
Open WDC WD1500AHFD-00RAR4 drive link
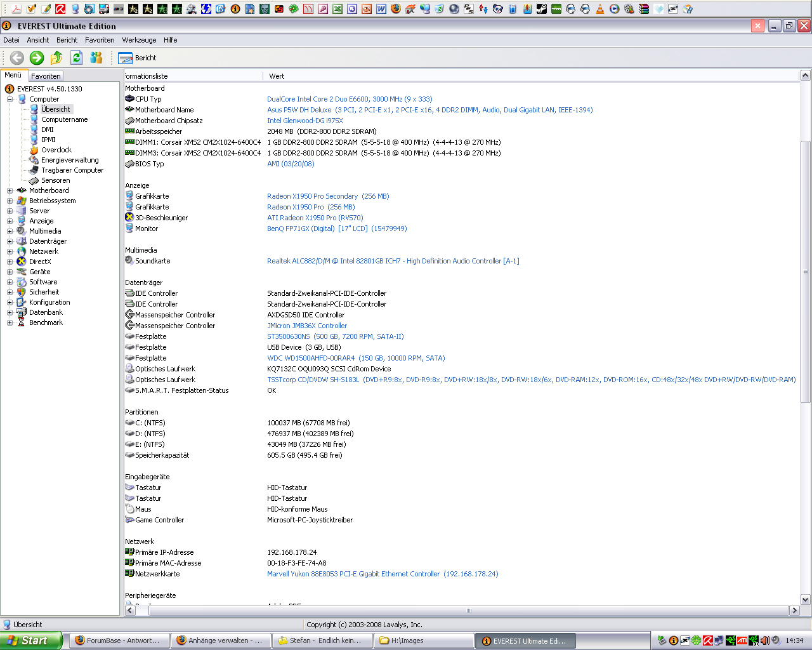tap(356, 358)
